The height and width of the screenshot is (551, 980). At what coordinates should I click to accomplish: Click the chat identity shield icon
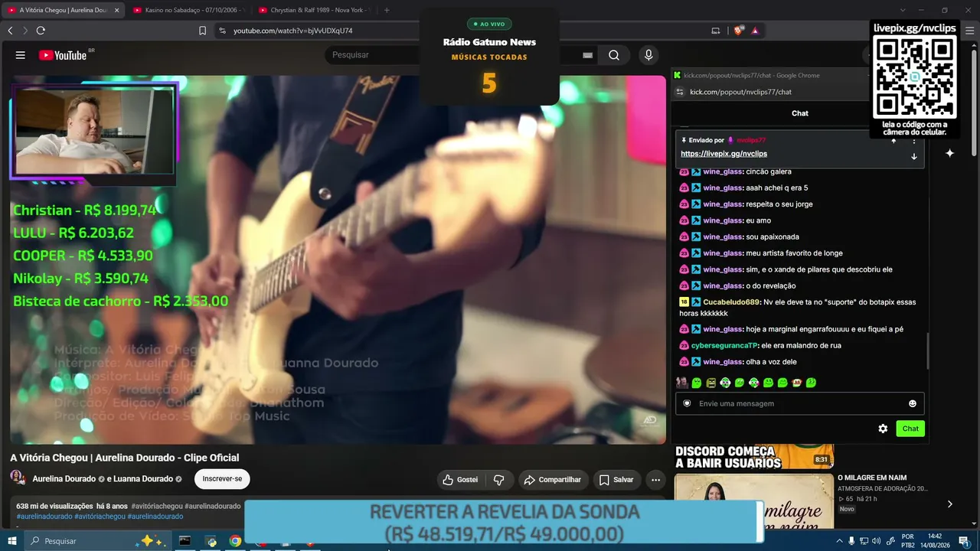687,403
